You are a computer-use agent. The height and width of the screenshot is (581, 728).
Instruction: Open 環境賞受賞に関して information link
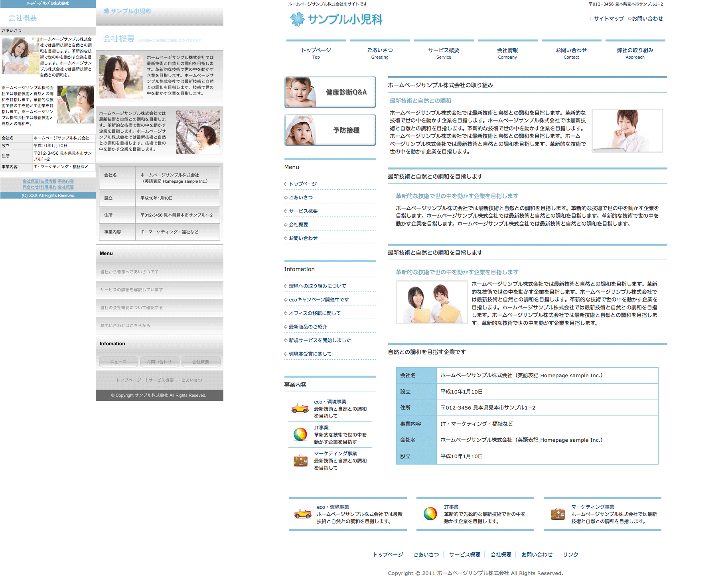coord(310,354)
